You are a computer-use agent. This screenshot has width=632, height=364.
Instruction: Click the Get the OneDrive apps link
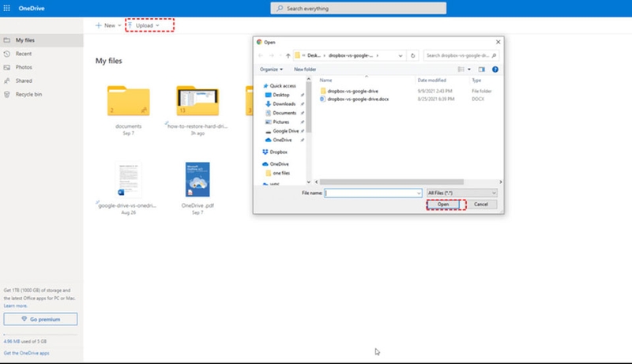point(26,353)
